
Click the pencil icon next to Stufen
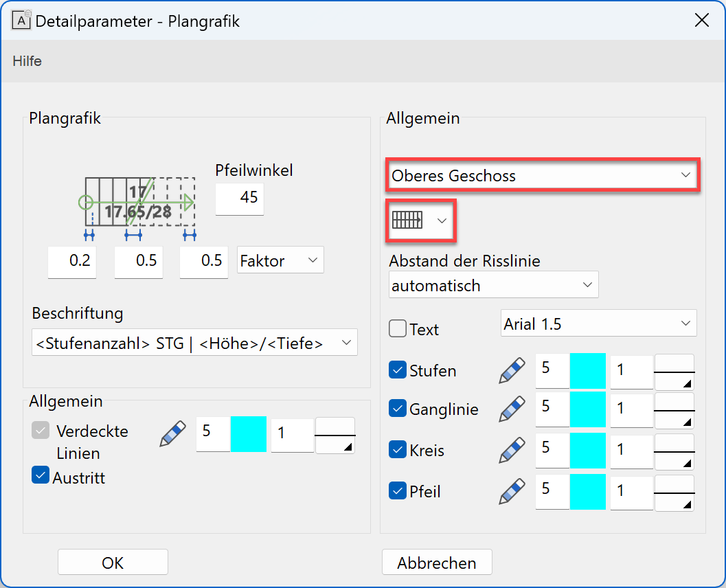(512, 371)
